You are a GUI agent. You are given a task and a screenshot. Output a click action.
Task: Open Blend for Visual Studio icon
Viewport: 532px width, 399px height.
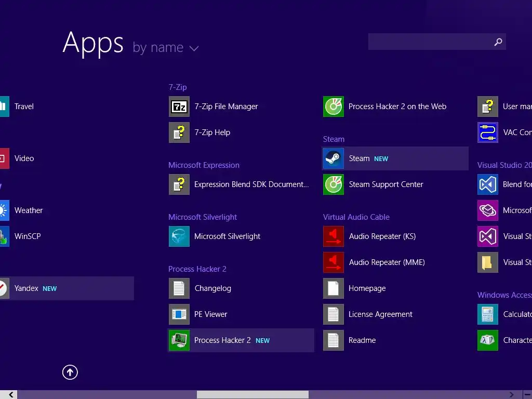click(x=488, y=184)
